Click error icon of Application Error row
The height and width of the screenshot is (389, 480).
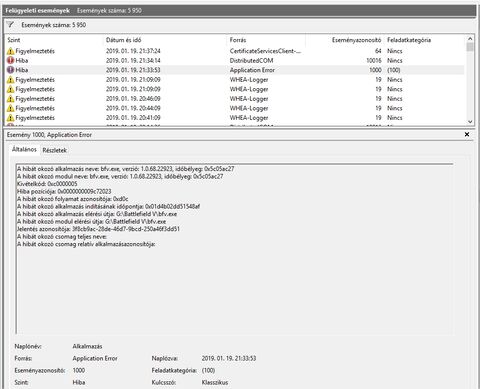point(10,70)
